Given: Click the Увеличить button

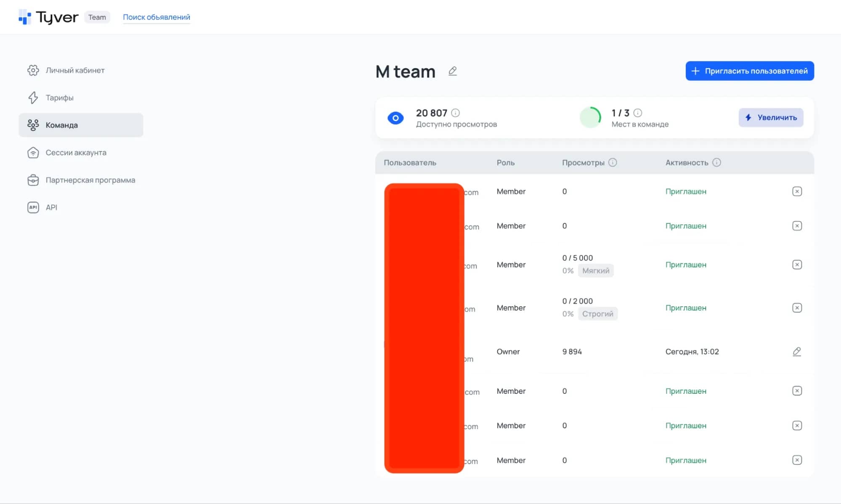Looking at the screenshot, I should tap(771, 117).
